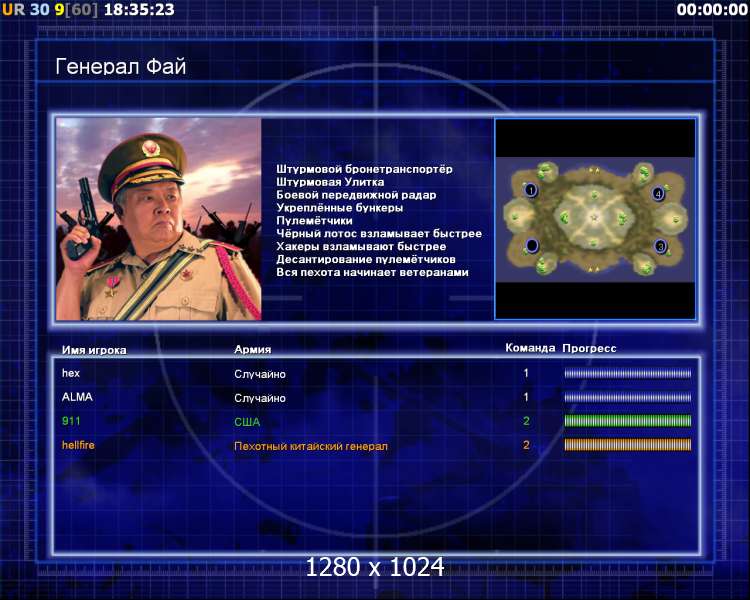Click 'Вся пехота начинает ветеранами' line
750x600 pixels.
[x=372, y=272]
